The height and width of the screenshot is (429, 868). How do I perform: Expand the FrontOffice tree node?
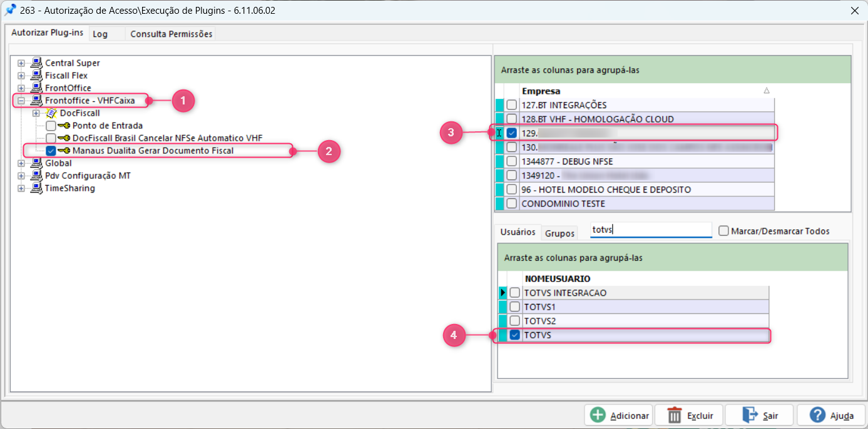coord(21,88)
